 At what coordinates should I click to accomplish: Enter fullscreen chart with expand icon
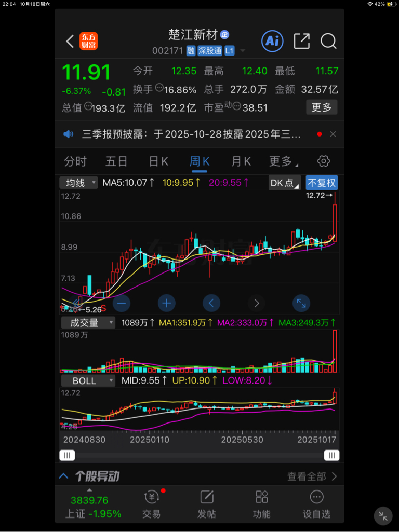point(301,303)
